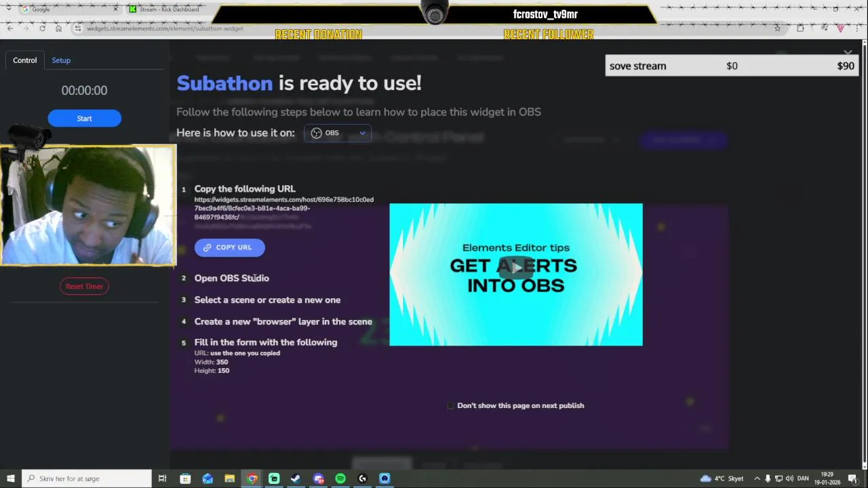The width and height of the screenshot is (868, 488).
Task: Switch to Chrome on the taskbar
Action: coord(252,479)
